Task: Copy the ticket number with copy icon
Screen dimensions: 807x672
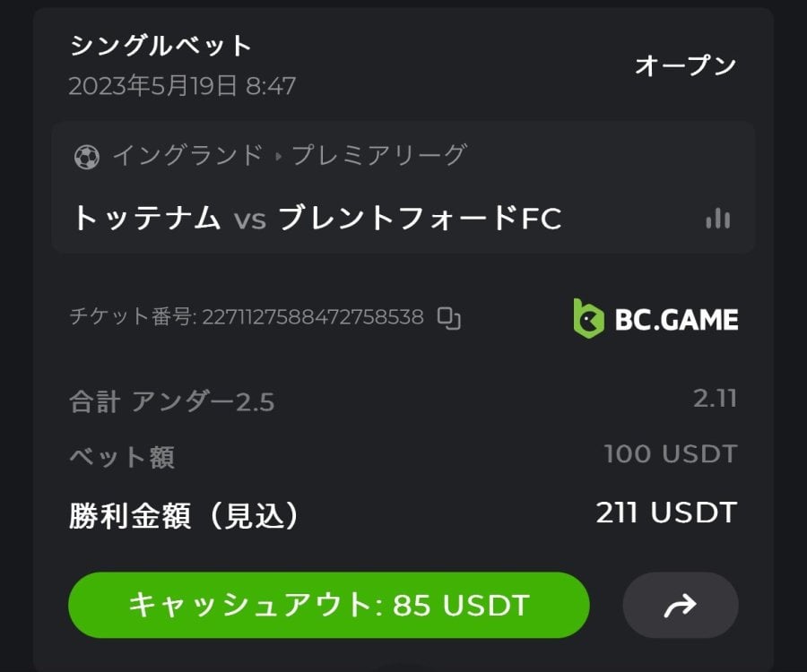Action: [449, 317]
